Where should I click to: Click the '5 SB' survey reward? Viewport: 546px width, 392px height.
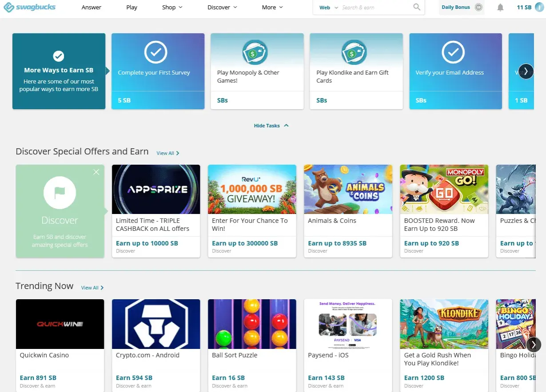(x=124, y=100)
